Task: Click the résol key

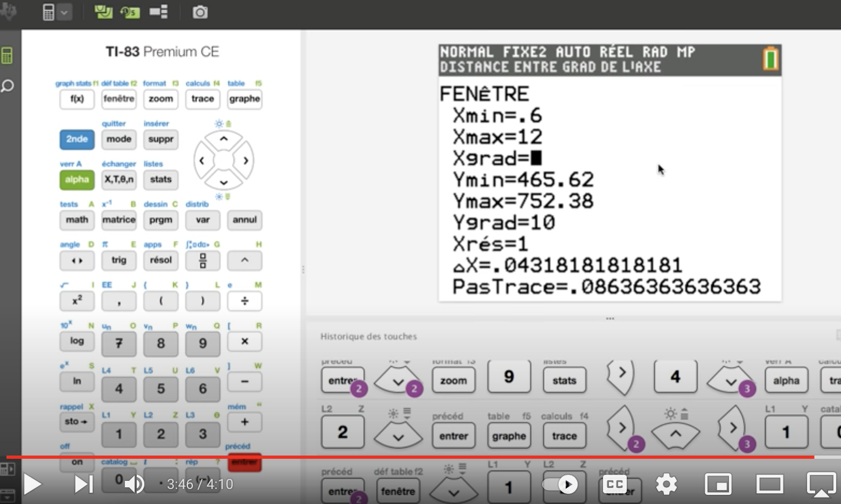Action: (x=161, y=261)
